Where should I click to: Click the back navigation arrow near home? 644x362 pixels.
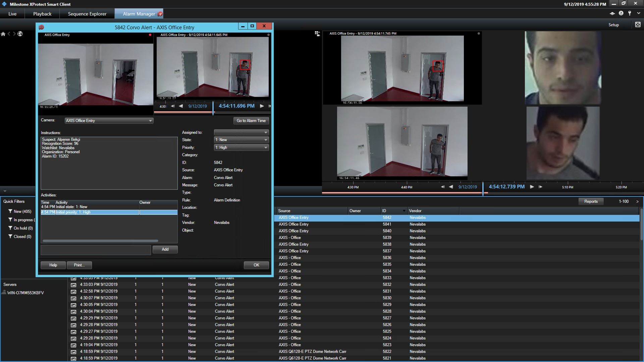click(9, 34)
